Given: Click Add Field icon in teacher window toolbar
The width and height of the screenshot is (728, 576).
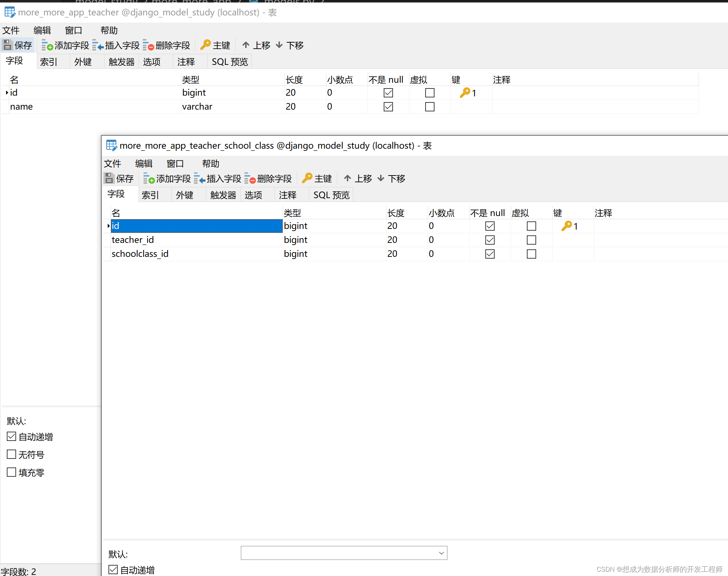Looking at the screenshot, I should 47,45.
